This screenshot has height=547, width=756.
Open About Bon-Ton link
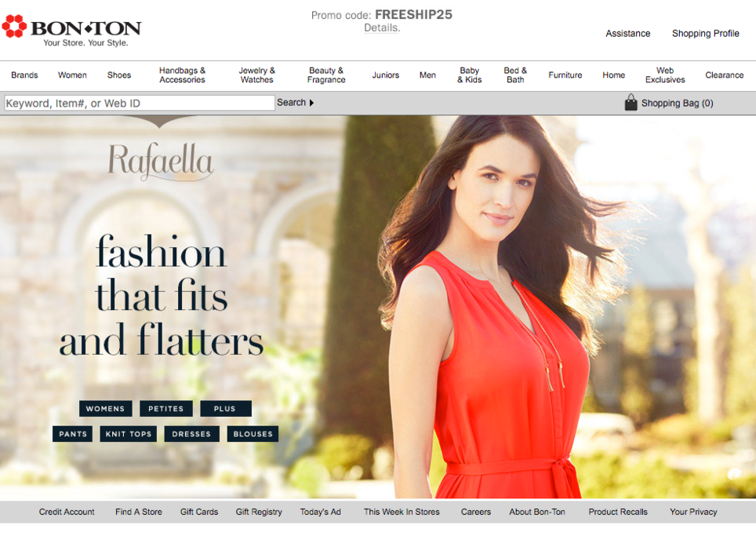click(537, 512)
